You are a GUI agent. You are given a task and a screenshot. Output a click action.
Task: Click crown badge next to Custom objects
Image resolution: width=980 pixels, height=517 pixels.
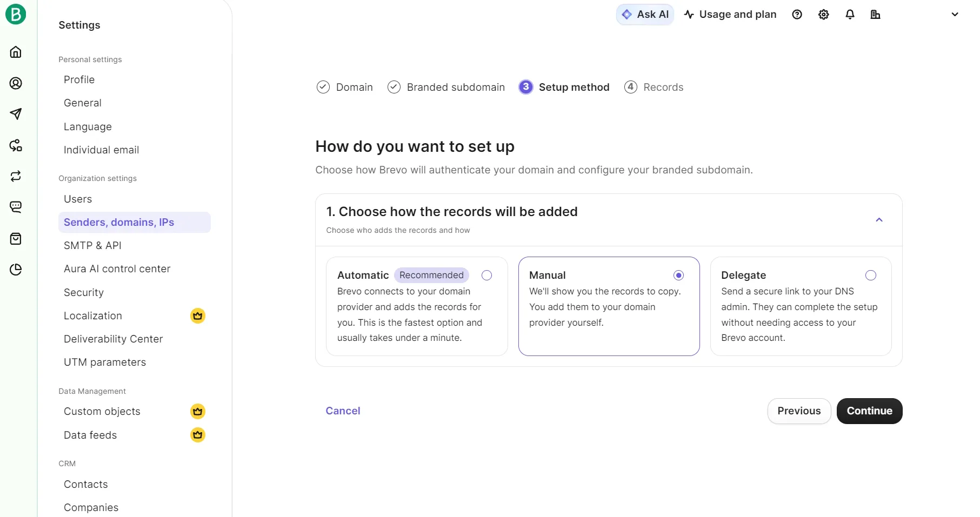[198, 411]
